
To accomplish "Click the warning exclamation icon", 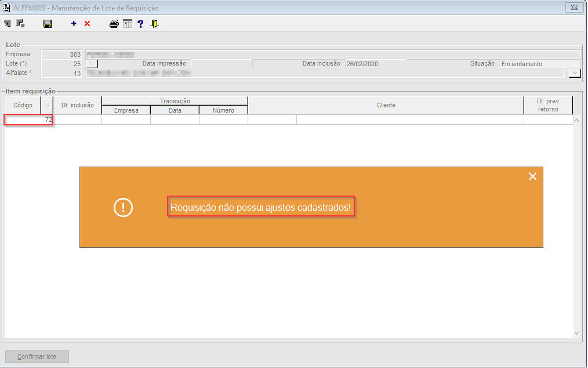I will coord(123,207).
